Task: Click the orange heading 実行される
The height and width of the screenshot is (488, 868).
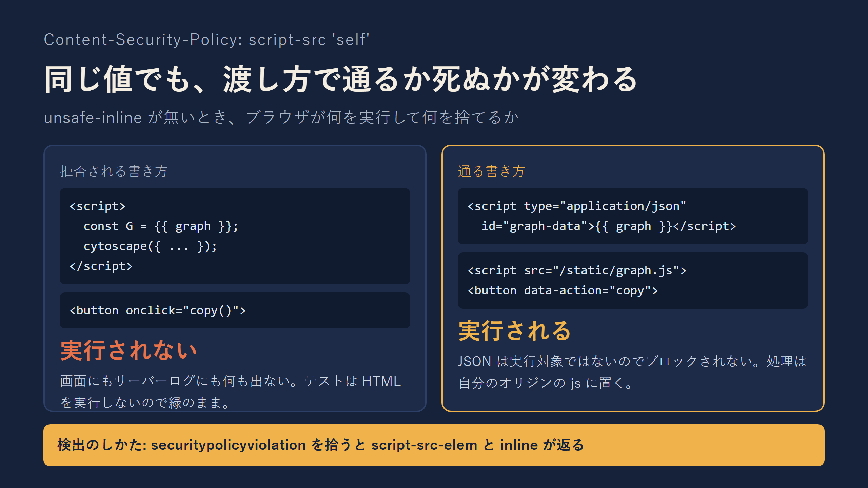Action: (x=515, y=331)
